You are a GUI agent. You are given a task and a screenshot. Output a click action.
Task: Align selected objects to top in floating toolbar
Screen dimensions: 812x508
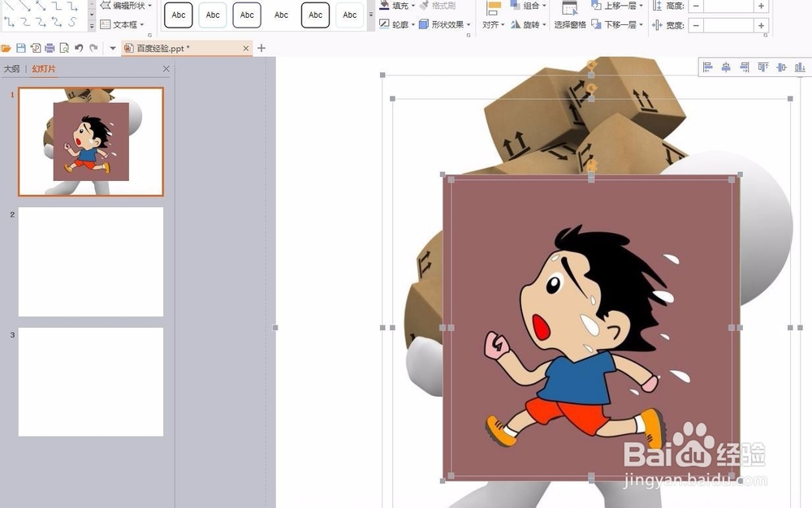762,67
